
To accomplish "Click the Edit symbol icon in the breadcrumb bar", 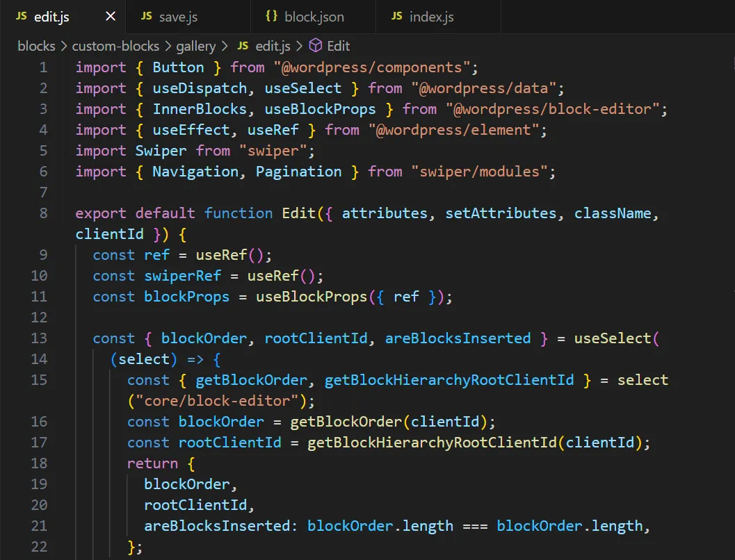I will 317,47.
